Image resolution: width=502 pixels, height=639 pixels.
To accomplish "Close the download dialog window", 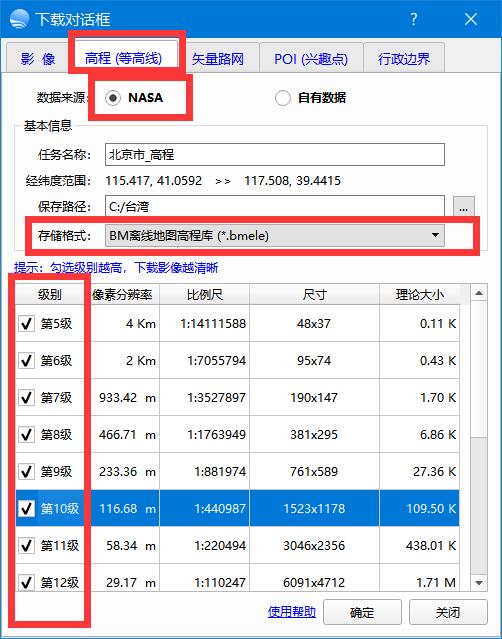I will click(471, 19).
